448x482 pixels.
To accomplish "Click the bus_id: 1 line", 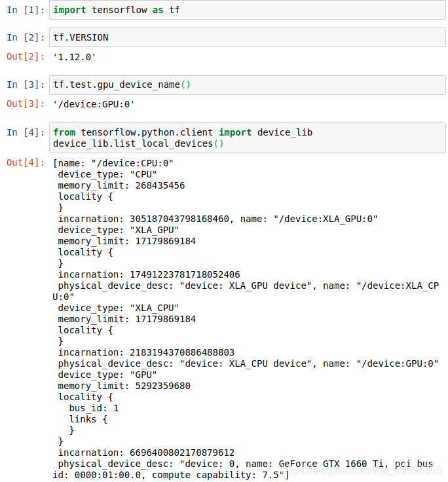I will coord(94,408).
